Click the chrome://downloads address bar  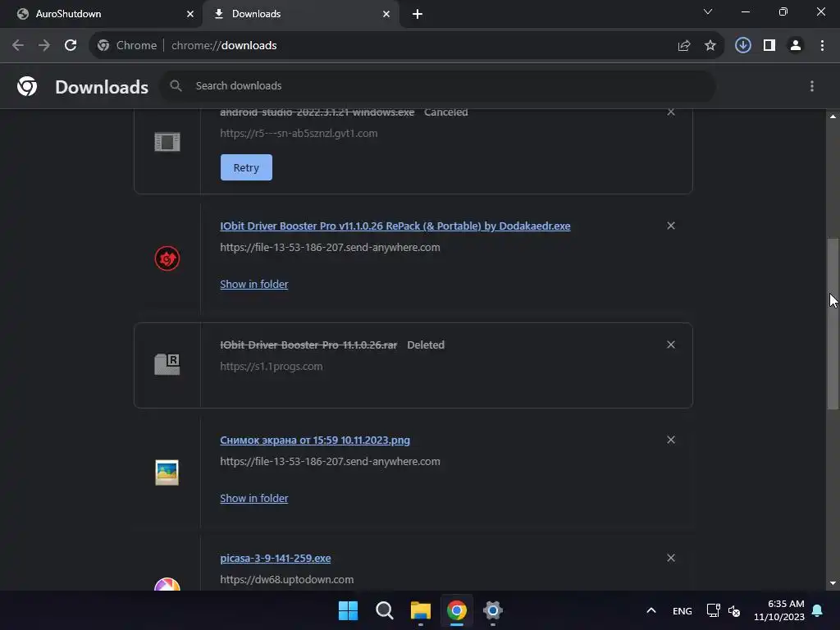tap(406, 46)
